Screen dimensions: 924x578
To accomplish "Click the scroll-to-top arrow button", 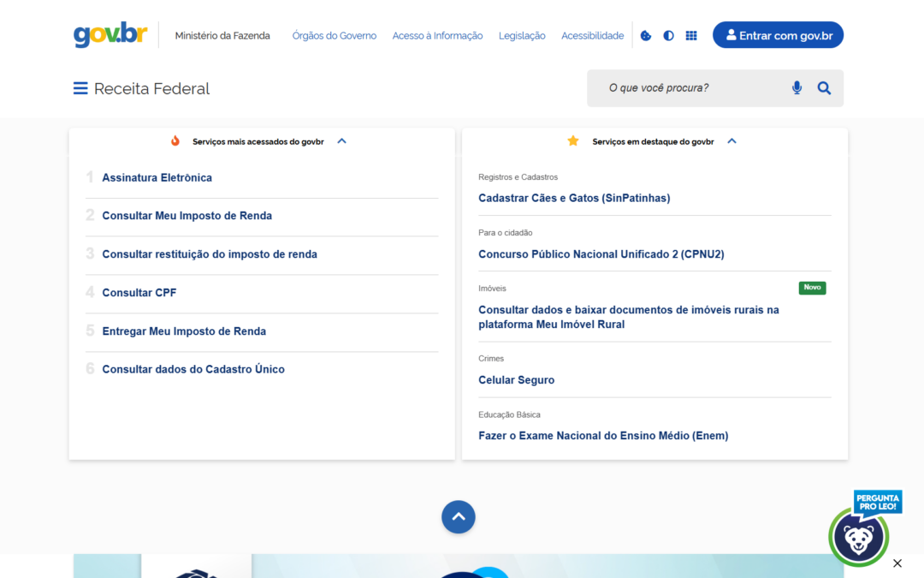I will point(459,516).
